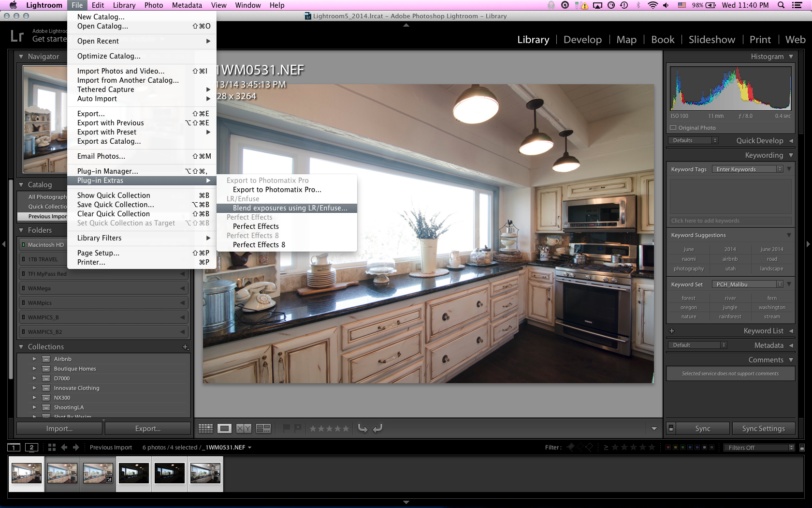Collapse the Keywording panel
The width and height of the screenshot is (812, 508).
(x=791, y=155)
